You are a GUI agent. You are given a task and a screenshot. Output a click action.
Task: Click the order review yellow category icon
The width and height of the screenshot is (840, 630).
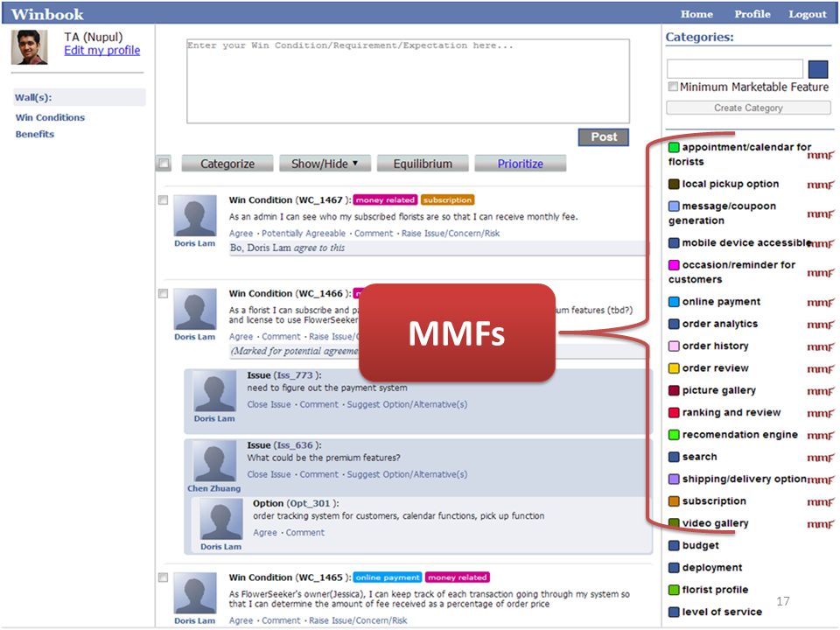674,368
